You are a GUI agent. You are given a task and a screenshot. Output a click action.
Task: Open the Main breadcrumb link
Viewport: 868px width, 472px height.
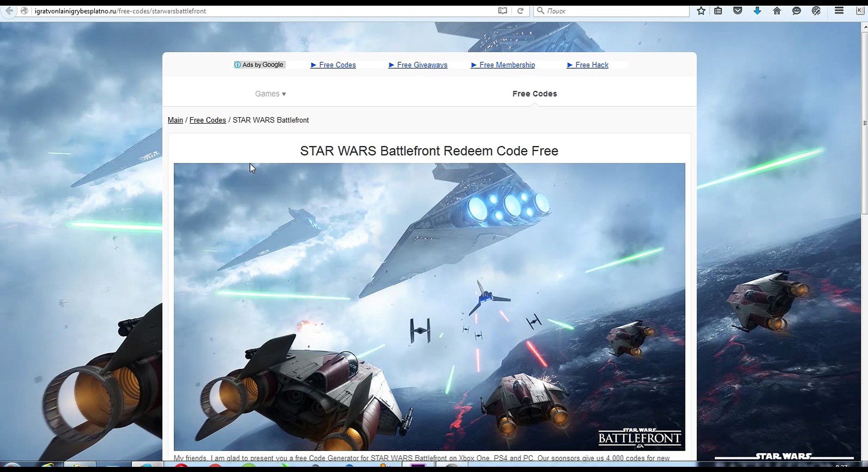175,120
